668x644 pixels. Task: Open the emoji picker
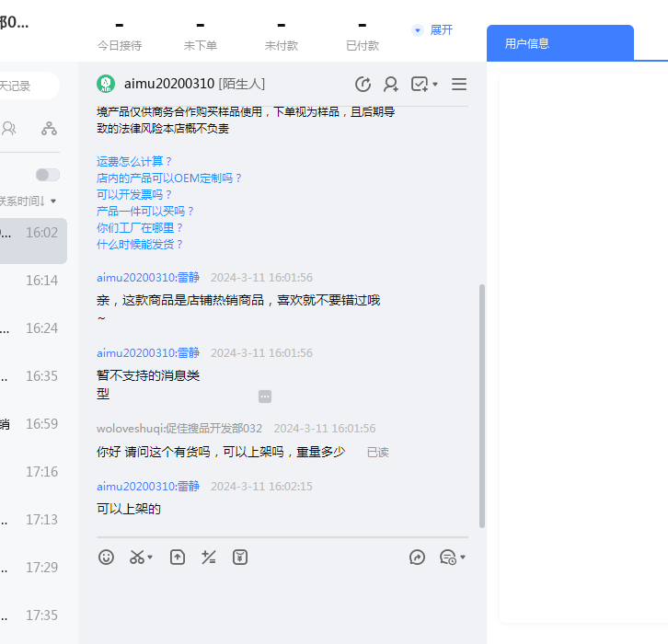point(107,557)
